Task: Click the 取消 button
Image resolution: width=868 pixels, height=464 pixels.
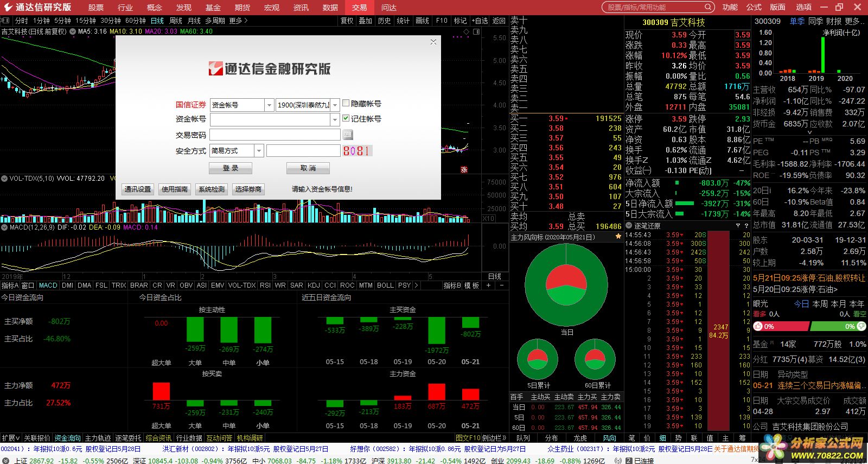Action: (308, 168)
